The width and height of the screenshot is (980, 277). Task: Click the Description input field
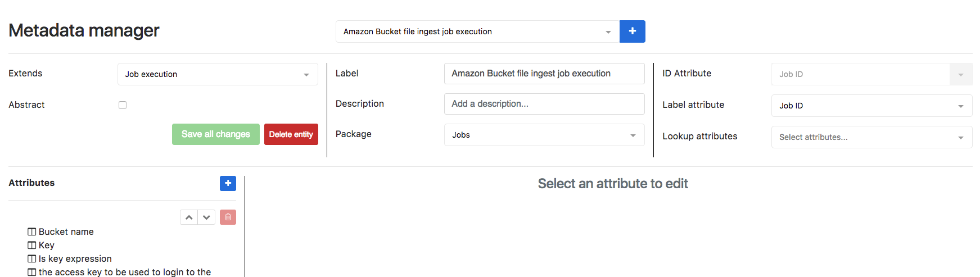coord(544,104)
